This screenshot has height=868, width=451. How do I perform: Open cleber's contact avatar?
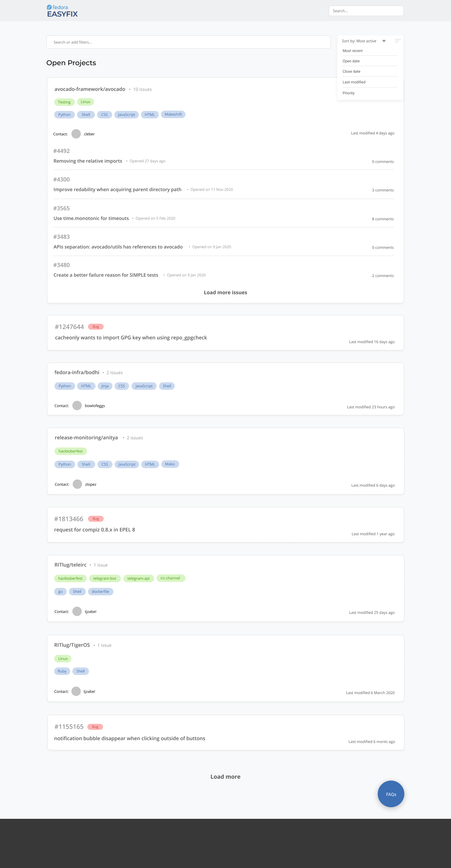click(76, 134)
